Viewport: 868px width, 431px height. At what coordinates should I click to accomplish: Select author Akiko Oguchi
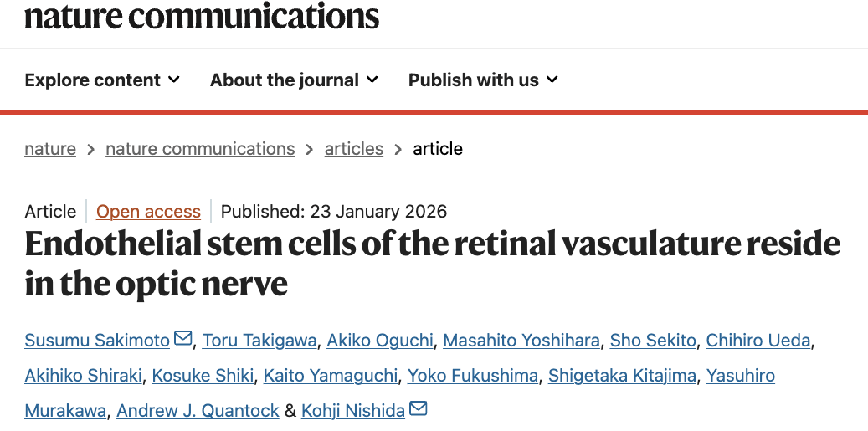coord(380,340)
